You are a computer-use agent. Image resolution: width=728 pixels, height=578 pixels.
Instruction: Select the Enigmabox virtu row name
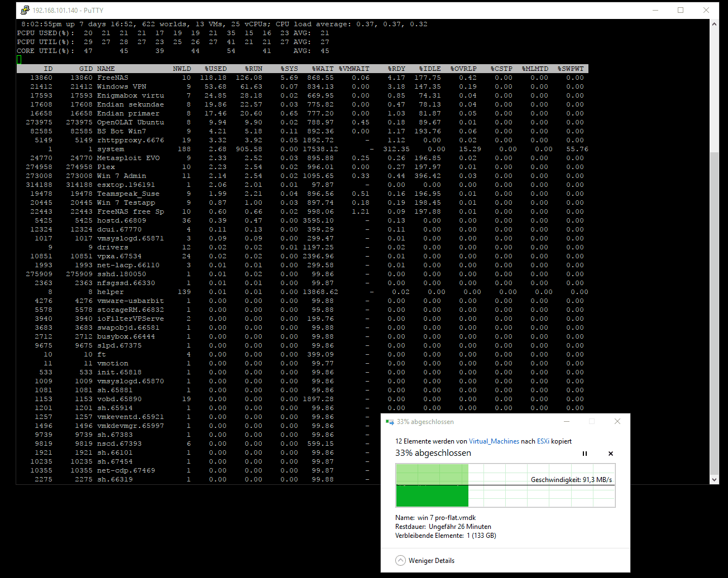131,95
